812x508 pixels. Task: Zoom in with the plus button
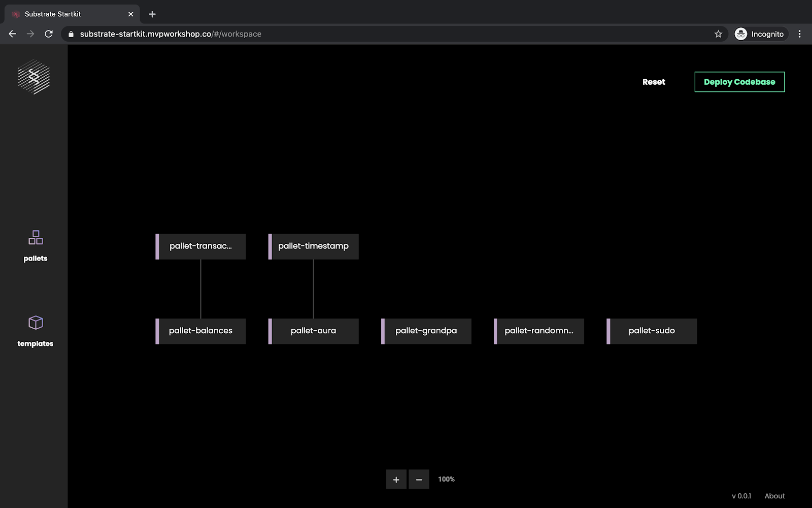tap(396, 480)
